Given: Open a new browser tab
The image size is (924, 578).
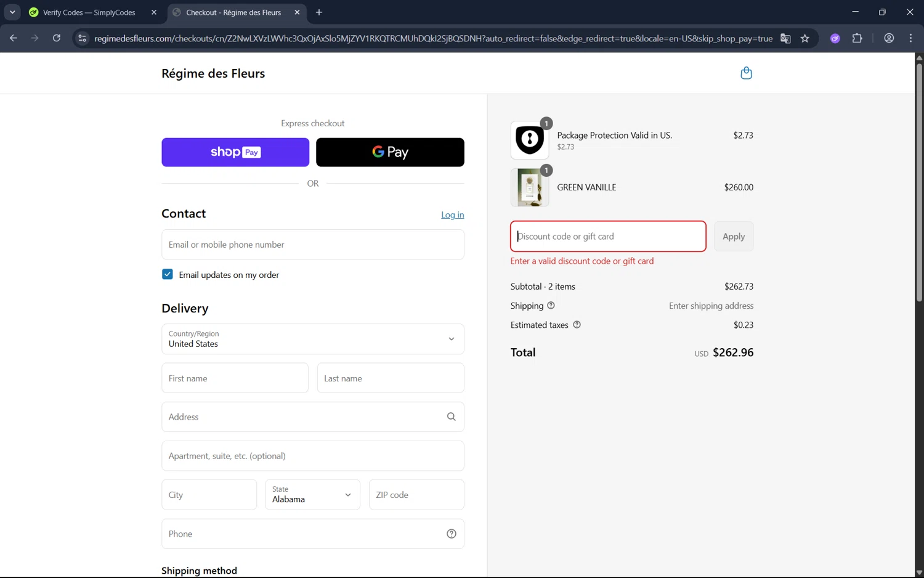Looking at the screenshot, I should point(318,12).
